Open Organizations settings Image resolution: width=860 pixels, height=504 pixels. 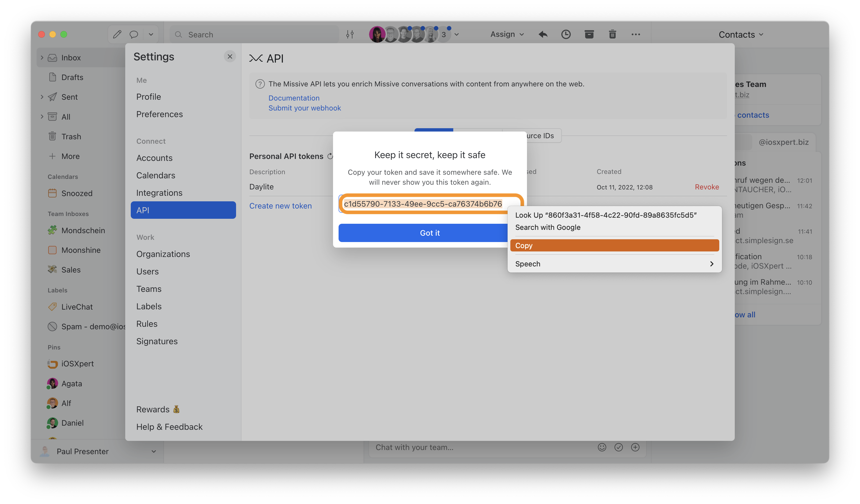[x=163, y=254]
